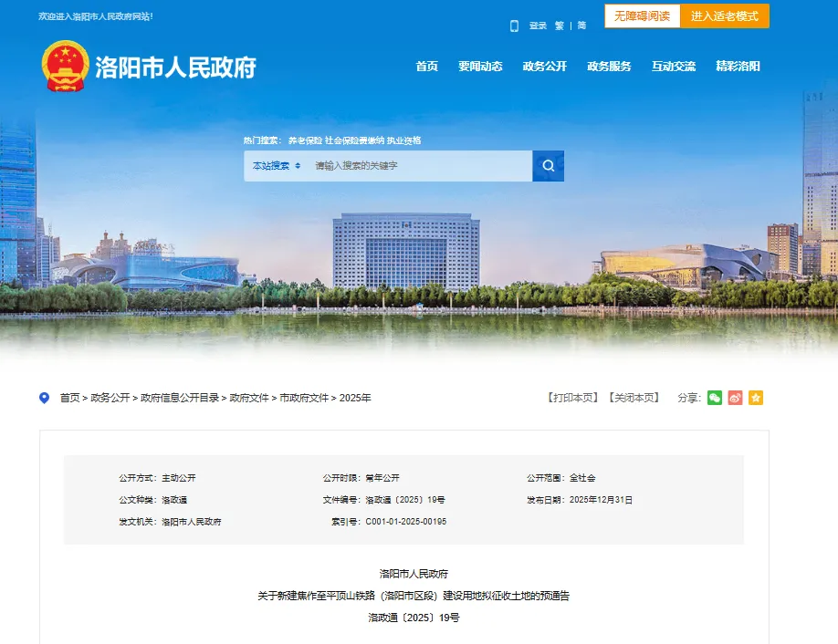Click breadcrumb link 政务公开
Screen dimensions: 838x644
110,398
